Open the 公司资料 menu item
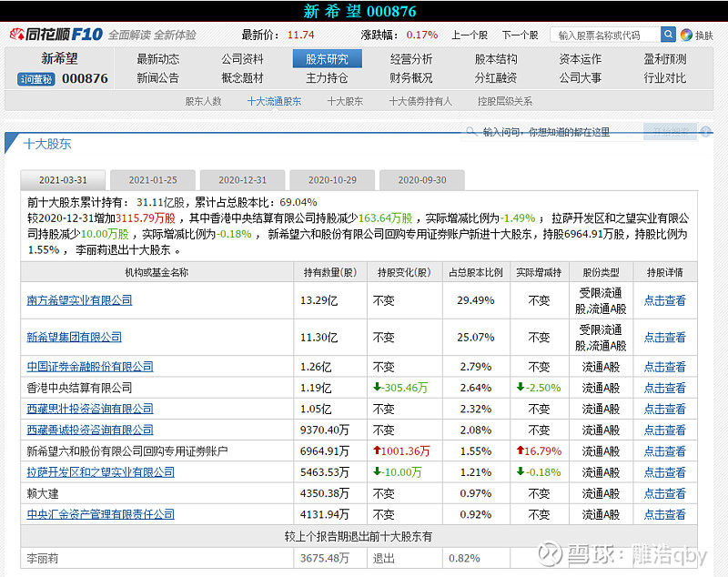 pos(242,59)
